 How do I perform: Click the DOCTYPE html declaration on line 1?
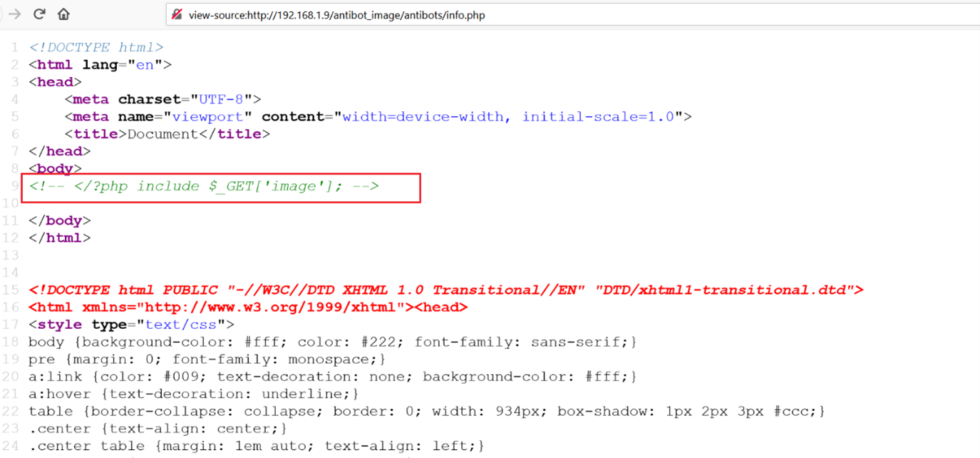[96, 48]
